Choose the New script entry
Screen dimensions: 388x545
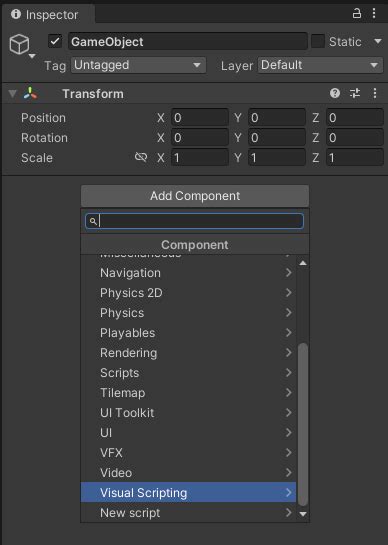pyautogui.click(x=188, y=513)
